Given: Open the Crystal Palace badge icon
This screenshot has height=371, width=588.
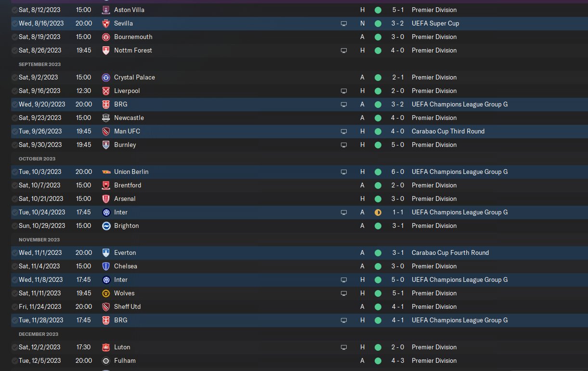Looking at the screenshot, I should 106,77.
